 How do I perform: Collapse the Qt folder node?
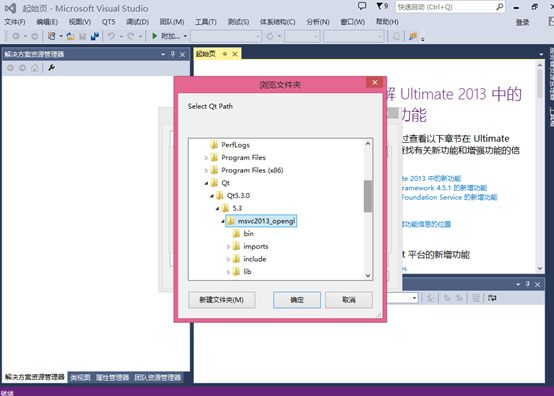point(206,183)
